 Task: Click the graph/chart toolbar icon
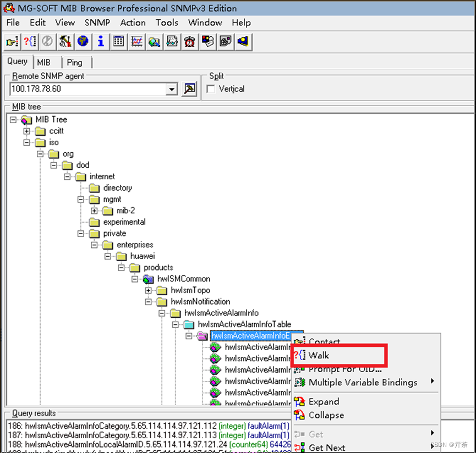pyautogui.click(x=136, y=41)
